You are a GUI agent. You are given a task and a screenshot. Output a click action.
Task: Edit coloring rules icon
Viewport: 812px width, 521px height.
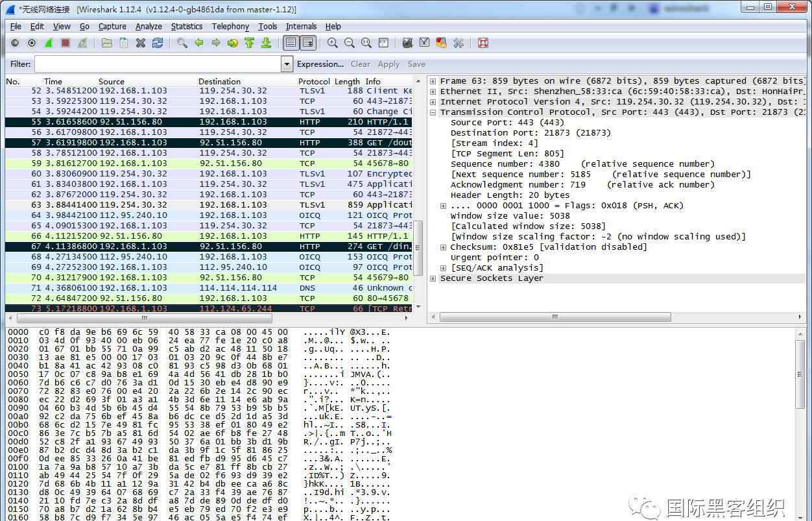click(x=442, y=43)
